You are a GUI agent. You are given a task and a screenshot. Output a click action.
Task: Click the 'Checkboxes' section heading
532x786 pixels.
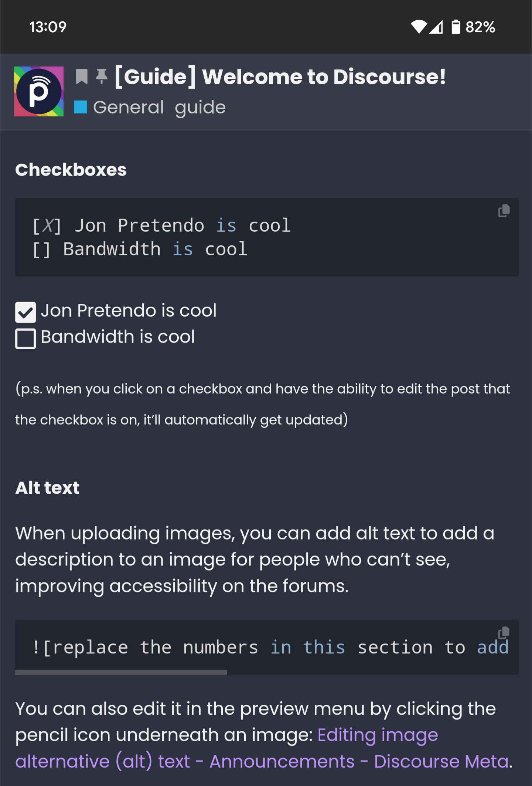[x=70, y=170]
